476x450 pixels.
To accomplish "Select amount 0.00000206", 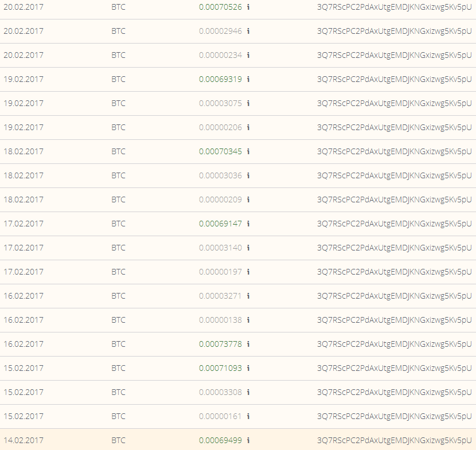I will pos(220,127).
